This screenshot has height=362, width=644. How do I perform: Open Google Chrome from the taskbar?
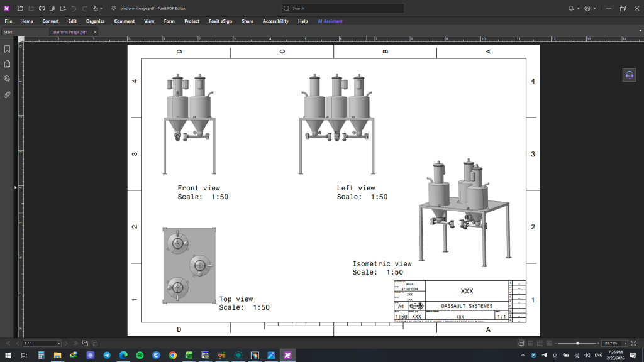172,356
